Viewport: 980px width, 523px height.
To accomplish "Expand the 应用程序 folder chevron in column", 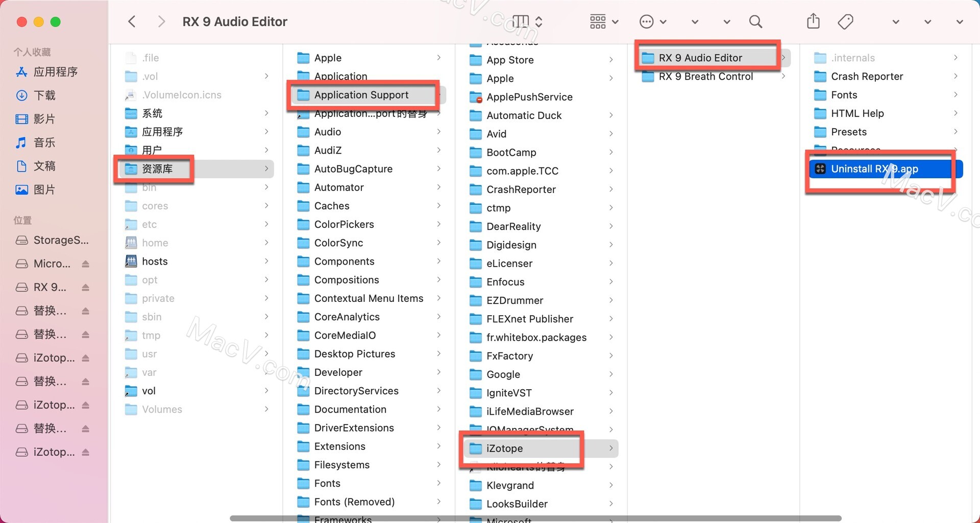I will pos(266,132).
